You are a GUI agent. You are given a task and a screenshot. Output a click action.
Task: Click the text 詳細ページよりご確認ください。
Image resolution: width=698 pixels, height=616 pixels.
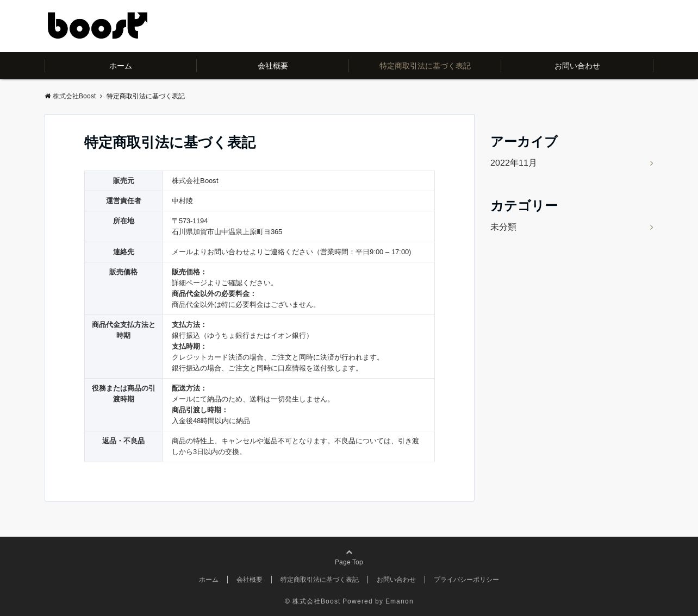click(x=225, y=283)
